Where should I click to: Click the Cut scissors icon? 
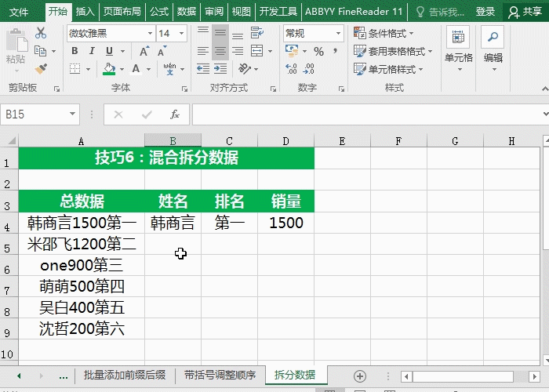41,34
